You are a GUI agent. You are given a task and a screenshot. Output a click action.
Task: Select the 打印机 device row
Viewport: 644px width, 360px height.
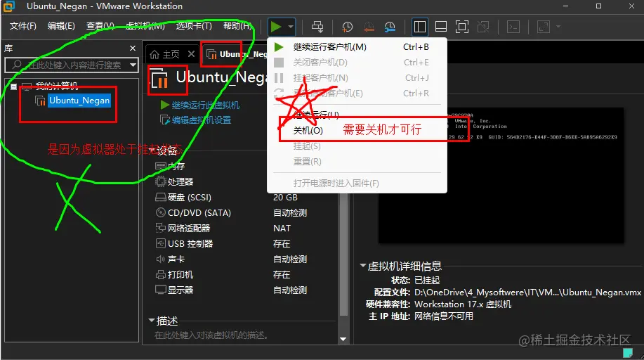tap(245, 274)
